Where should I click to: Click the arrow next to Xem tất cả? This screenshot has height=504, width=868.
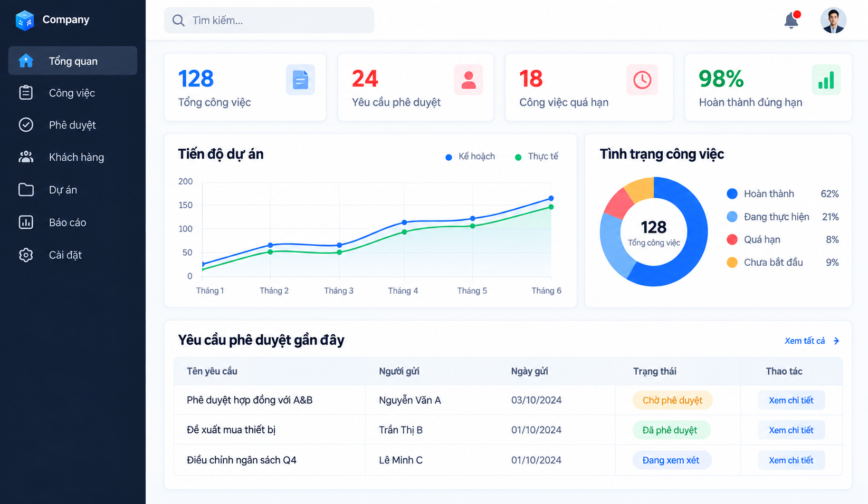(x=836, y=341)
